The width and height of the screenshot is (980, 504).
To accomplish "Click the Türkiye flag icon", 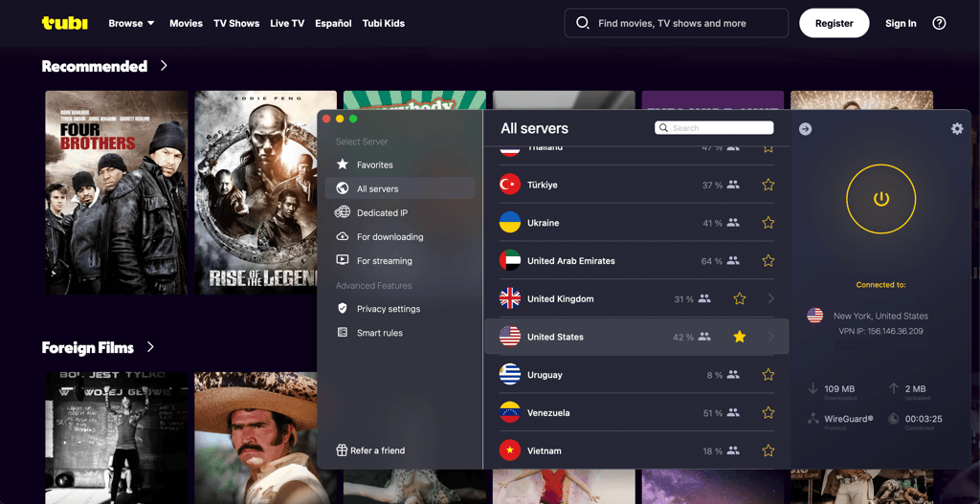I will coord(510,185).
